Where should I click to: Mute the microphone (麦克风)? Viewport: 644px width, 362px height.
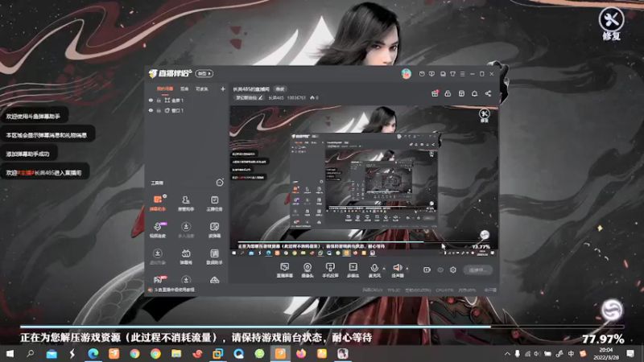click(374, 270)
